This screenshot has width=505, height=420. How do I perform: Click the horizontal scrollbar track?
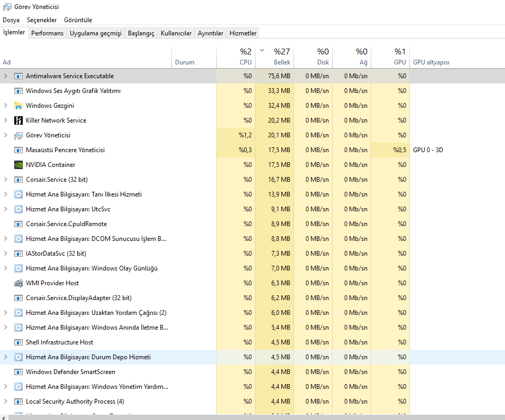pyautogui.click(x=256, y=417)
